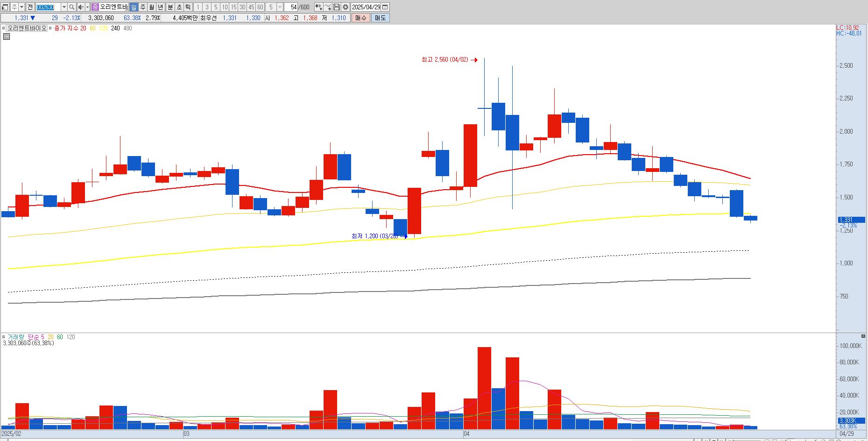Expand the speaker options dropdown arrow
This screenshot has width=868, height=441.
pos(87,7)
